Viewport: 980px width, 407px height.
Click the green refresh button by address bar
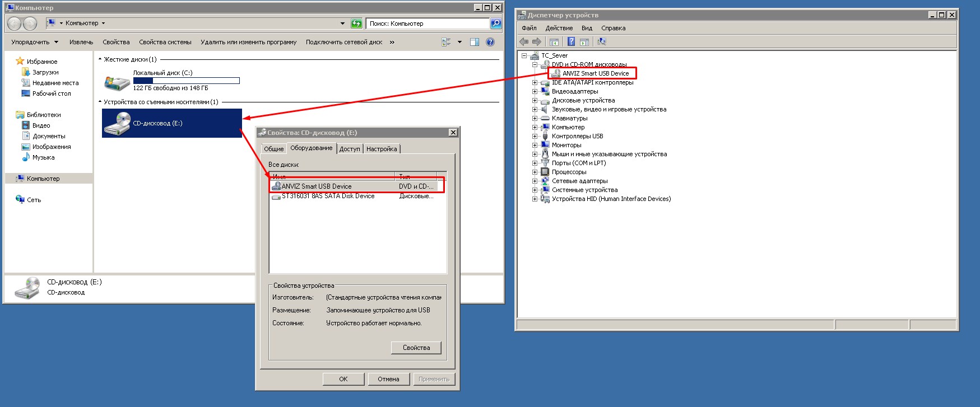point(356,24)
